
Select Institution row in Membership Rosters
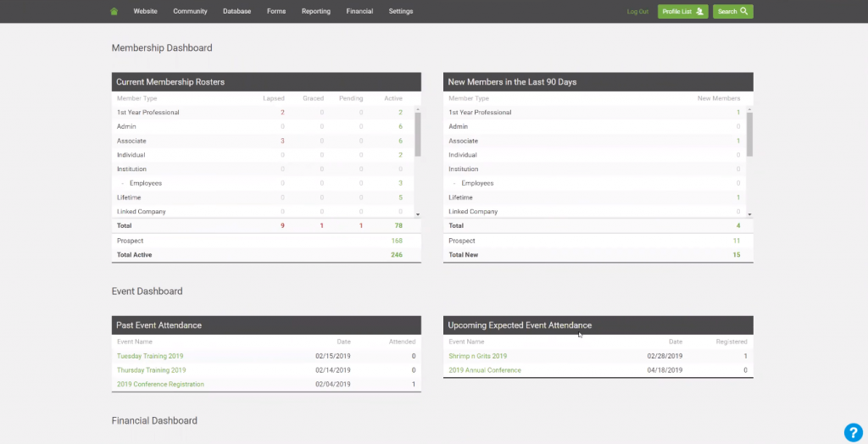click(x=264, y=169)
